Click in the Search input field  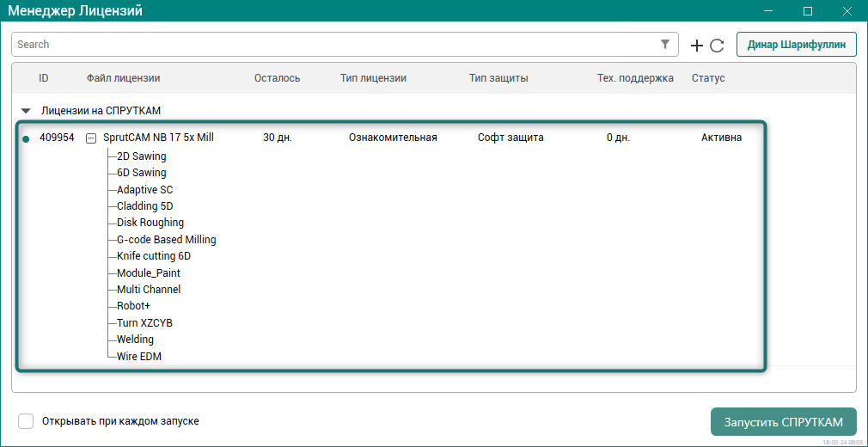[335, 45]
